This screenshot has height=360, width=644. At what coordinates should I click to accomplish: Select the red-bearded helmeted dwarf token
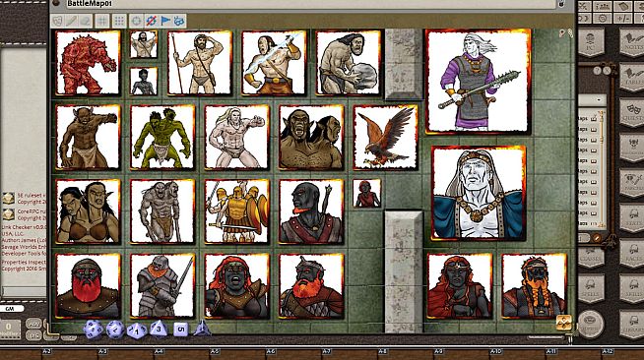pyautogui.click(x=88, y=286)
